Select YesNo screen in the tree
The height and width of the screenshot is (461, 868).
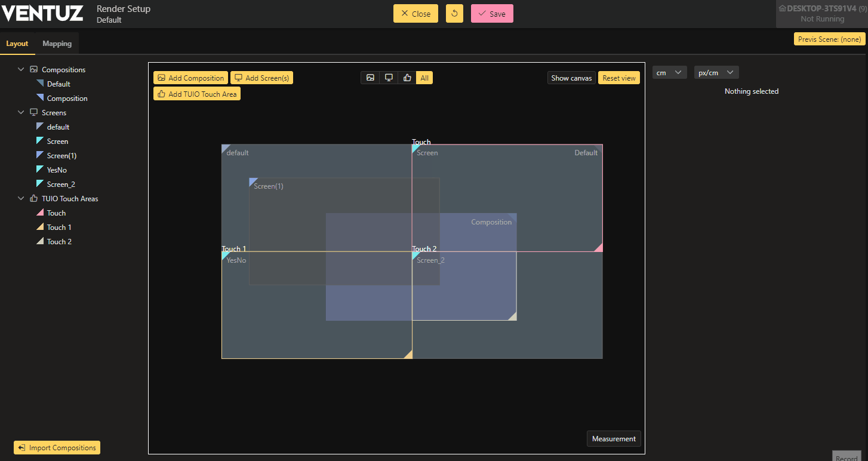click(x=57, y=170)
